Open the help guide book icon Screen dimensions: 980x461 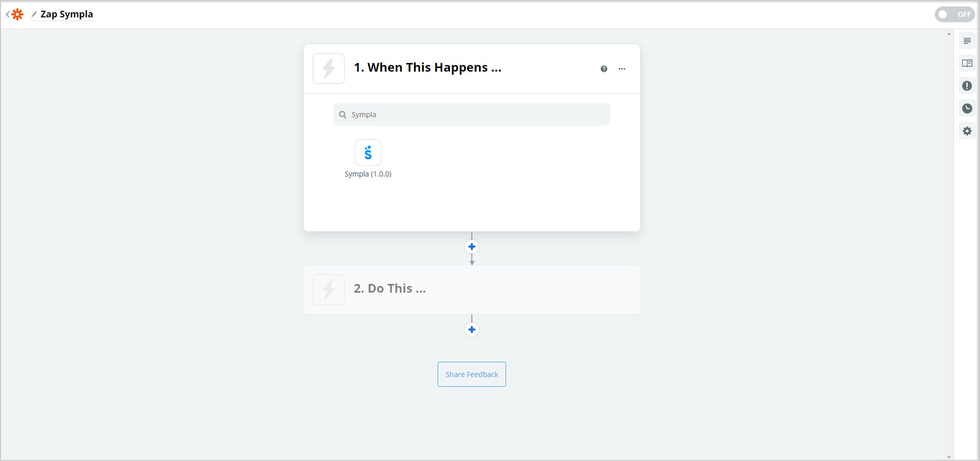967,63
